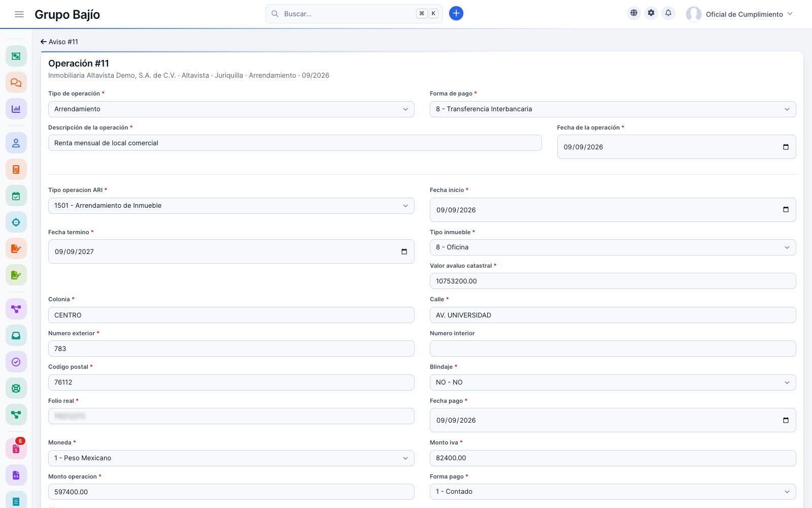The width and height of the screenshot is (812, 508).
Task: Go back to Aviso #11
Action: click(59, 42)
